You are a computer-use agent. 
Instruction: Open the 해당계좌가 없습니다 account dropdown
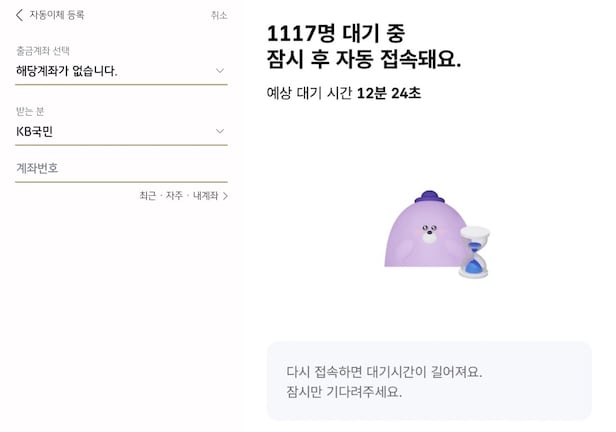pyautogui.click(x=110, y=71)
